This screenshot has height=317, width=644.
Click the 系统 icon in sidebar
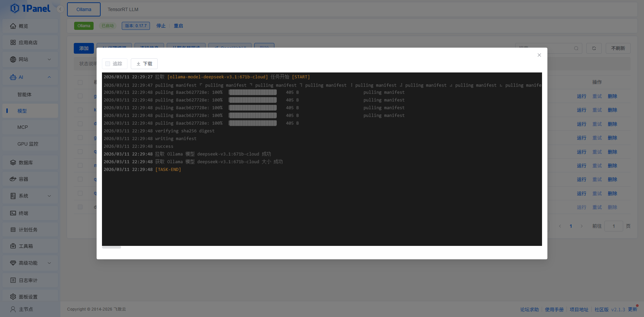click(x=13, y=196)
